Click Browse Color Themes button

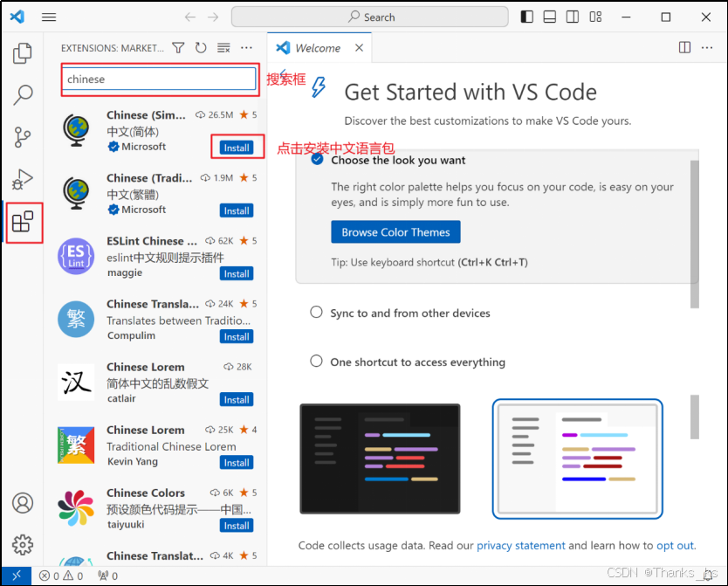coord(395,232)
